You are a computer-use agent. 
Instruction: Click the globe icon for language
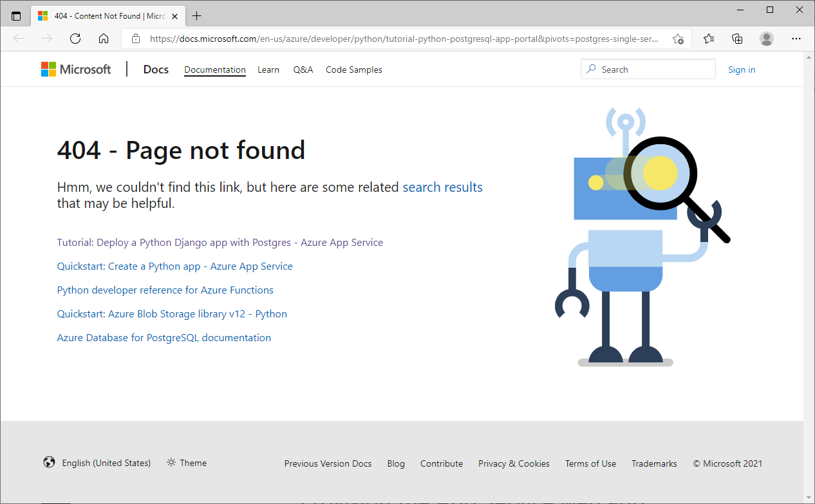pyautogui.click(x=49, y=462)
